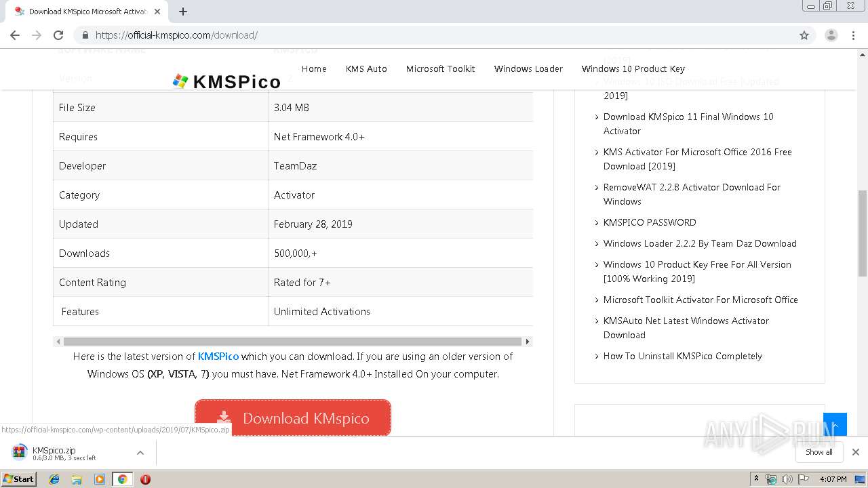Open Windows 10 Product Key Free link
Image resolution: width=868 pixels, height=488 pixels.
[697, 271]
